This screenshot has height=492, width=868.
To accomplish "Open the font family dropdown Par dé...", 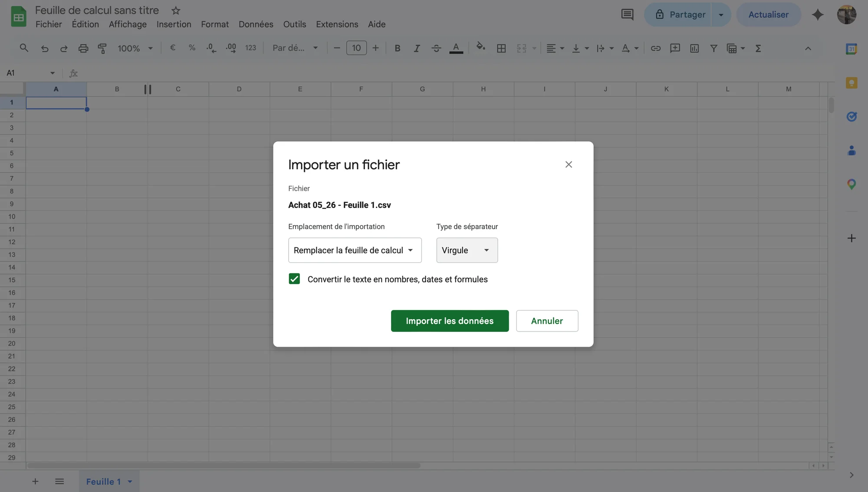I will click(295, 48).
